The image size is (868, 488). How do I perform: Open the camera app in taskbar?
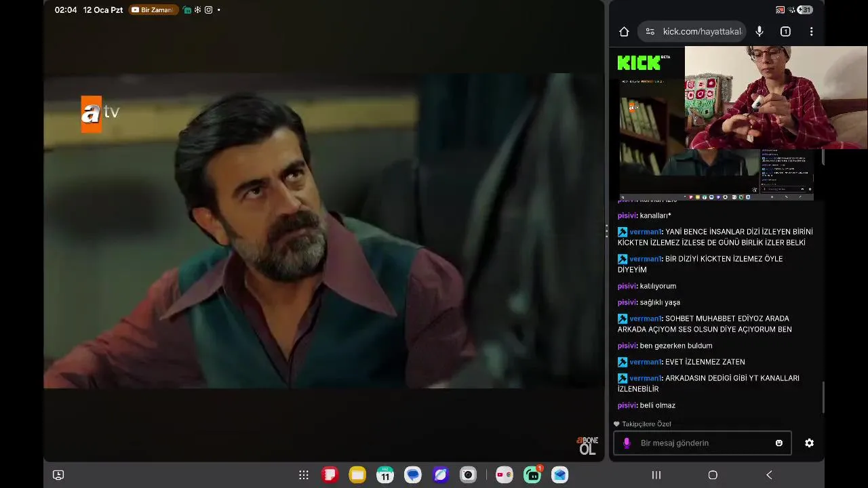pyautogui.click(x=468, y=475)
